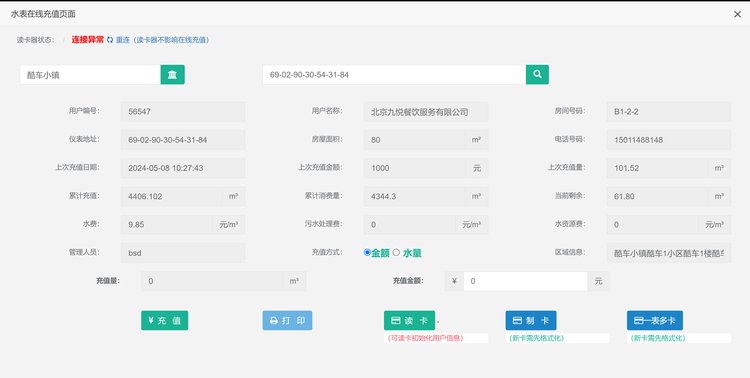Click the 打印 print button

[x=287, y=321]
